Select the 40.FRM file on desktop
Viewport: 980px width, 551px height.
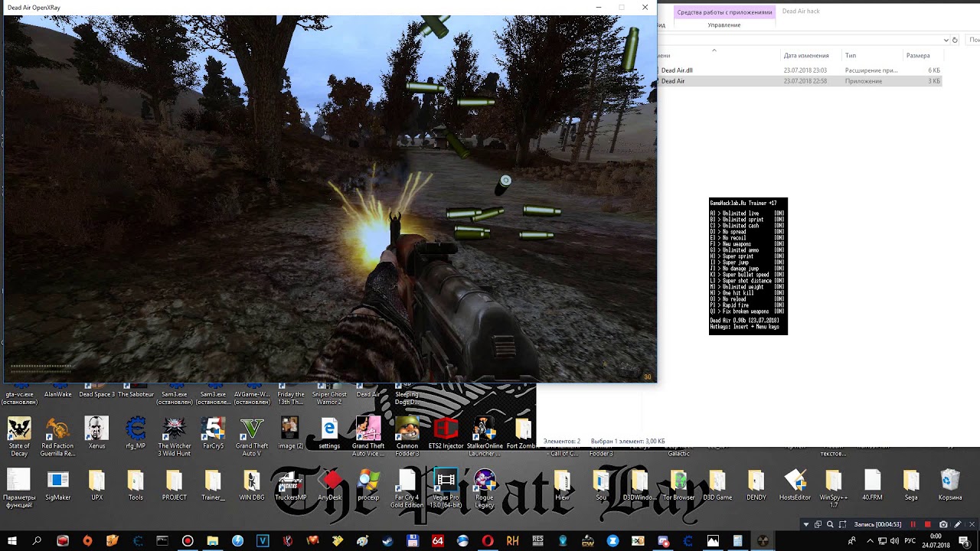pos(872,485)
